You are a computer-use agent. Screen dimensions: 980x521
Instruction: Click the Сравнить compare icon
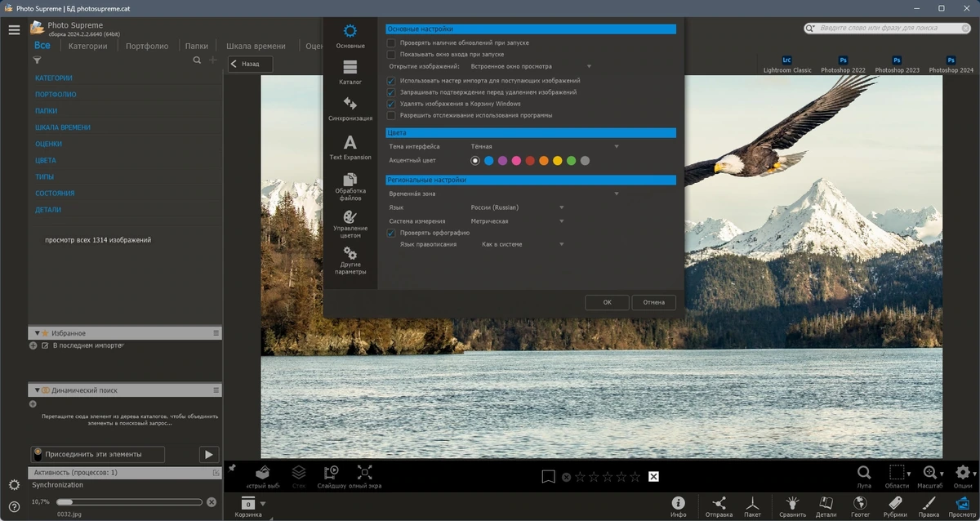[x=792, y=506]
